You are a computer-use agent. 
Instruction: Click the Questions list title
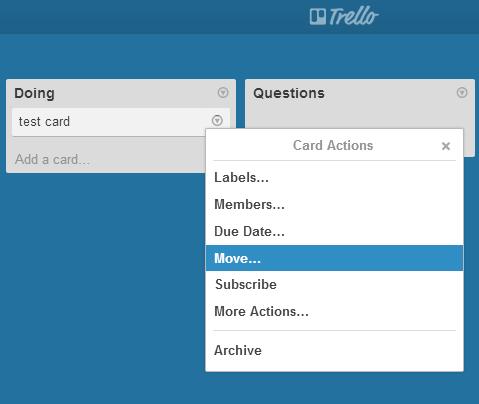point(289,93)
